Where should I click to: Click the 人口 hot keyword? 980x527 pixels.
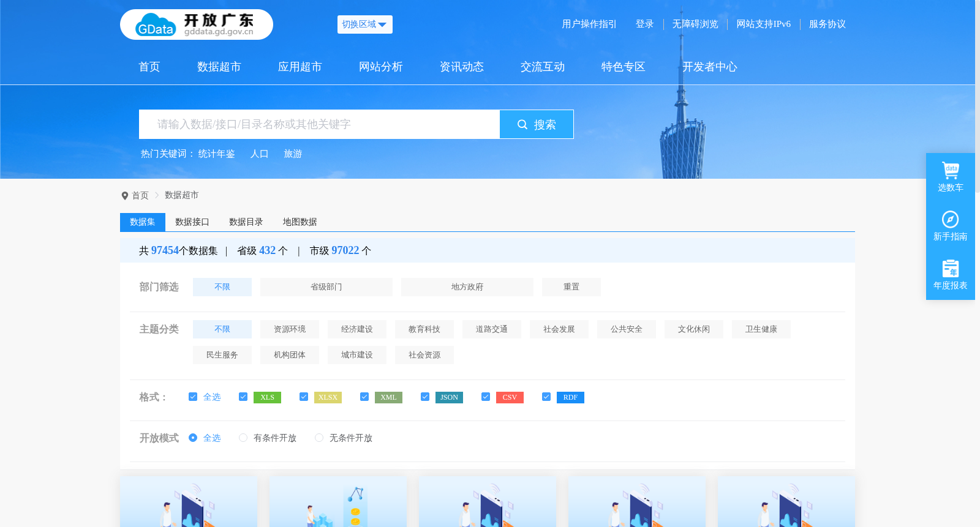260,154
